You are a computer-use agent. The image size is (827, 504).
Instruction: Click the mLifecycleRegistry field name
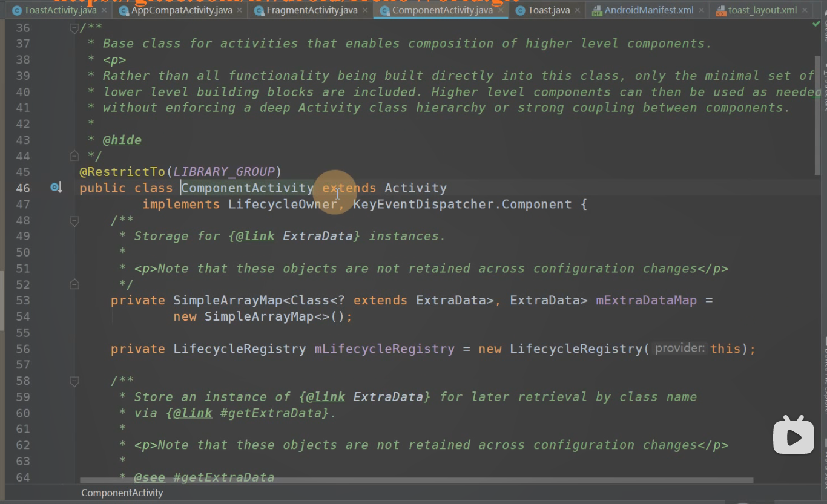(384, 349)
